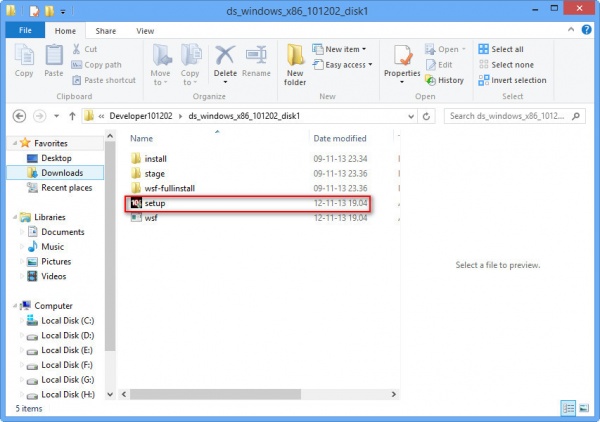Open address bar history dropdown
This screenshot has width=600, height=422.
click(x=411, y=116)
